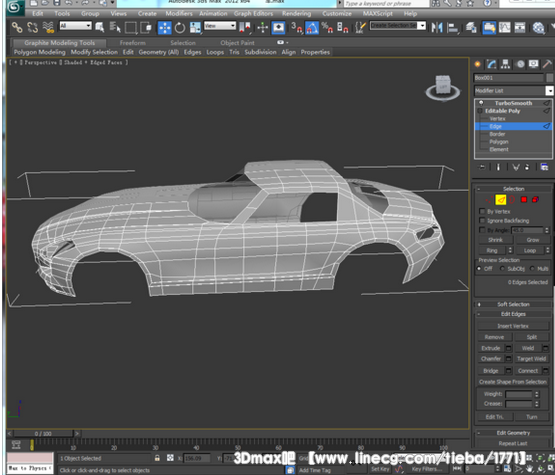Screen dimensions: 555x475
Task: Click the Mirror tool icon
Action: click(437, 28)
